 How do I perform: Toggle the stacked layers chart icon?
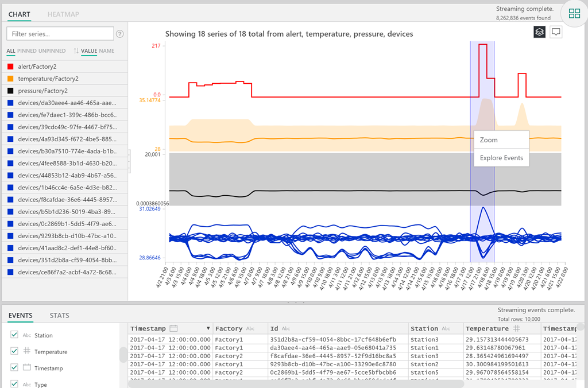pyautogui.click(x=539, y=32)
